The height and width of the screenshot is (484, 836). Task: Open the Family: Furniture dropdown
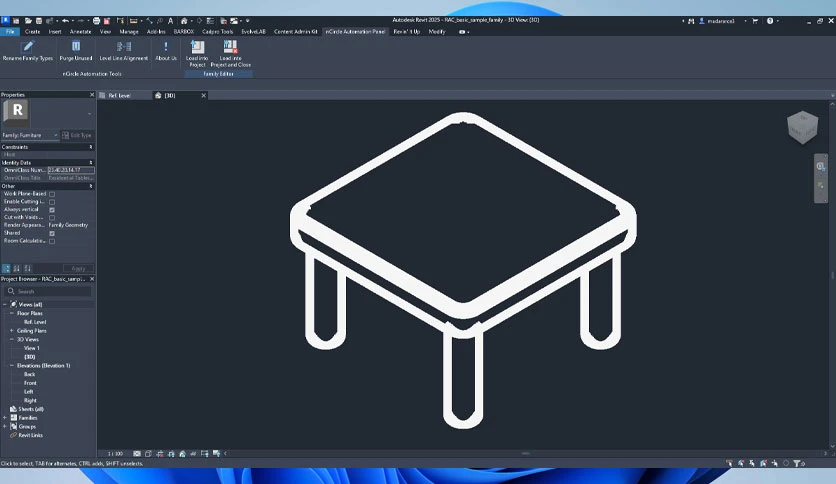(30, 135)
